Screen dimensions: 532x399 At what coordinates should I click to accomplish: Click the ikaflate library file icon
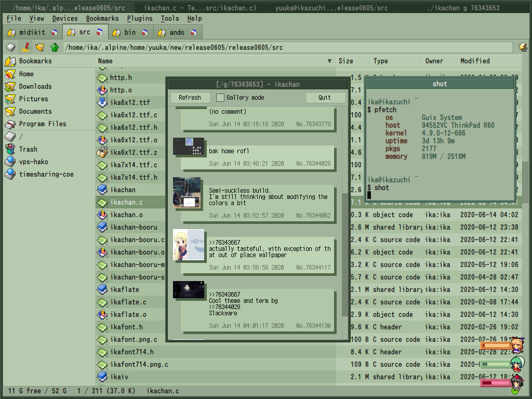point(102,289)
